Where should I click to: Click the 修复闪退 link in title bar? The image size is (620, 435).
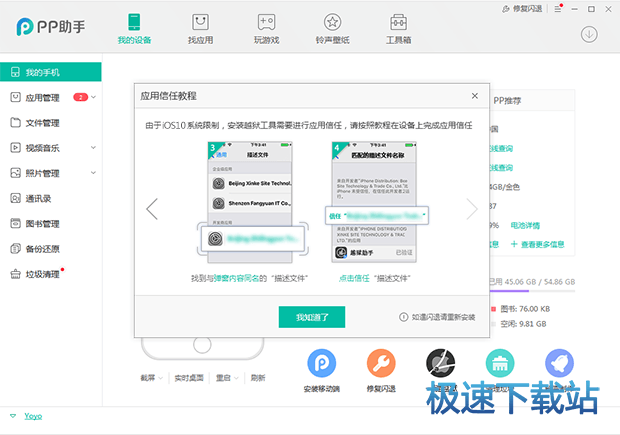(x=522, y=9)
